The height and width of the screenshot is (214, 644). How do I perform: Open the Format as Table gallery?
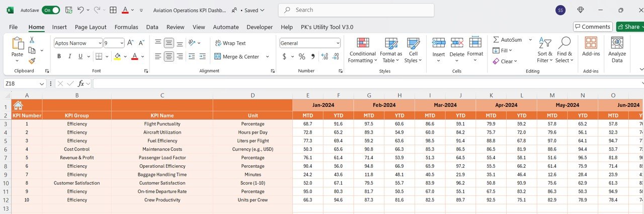pyautogui.click(x=391, y=50)
